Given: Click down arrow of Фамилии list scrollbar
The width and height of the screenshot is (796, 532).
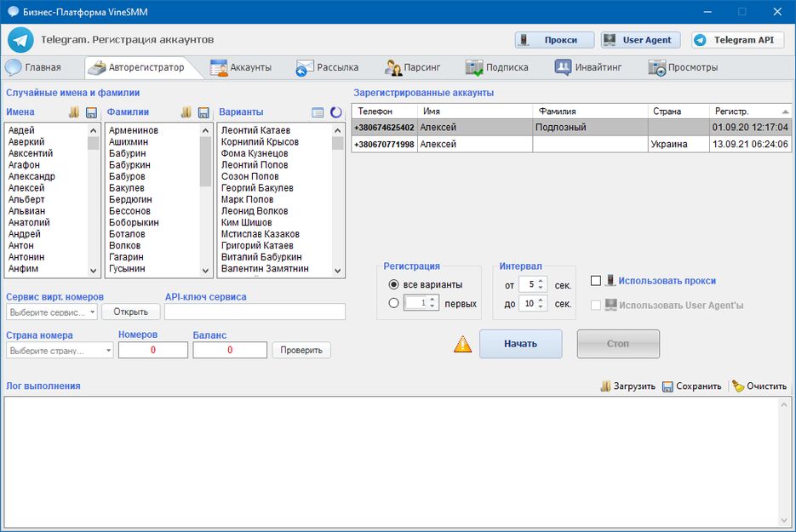Looking at the screenshot, I should pyautogui.click(x=206, y=271).
